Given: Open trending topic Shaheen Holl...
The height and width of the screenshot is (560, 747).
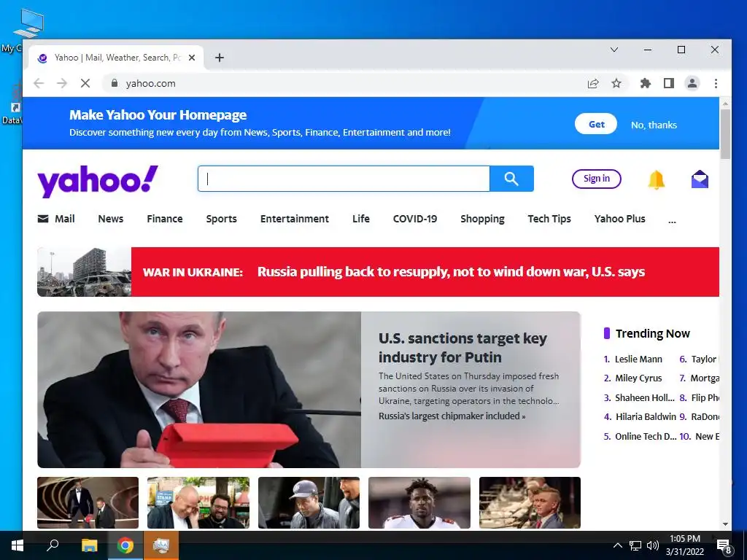Looking at the screenshot, I should [x=645, y=397].
